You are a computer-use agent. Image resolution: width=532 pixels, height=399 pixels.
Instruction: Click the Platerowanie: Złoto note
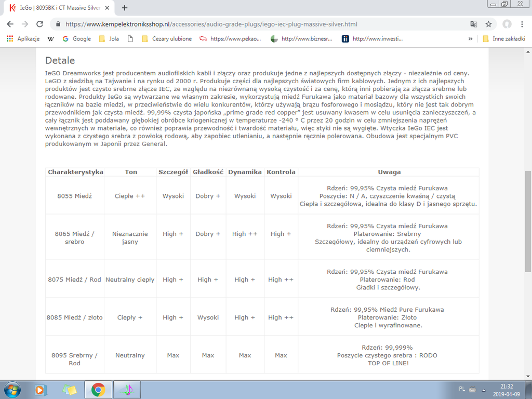(x=387, y=317)
